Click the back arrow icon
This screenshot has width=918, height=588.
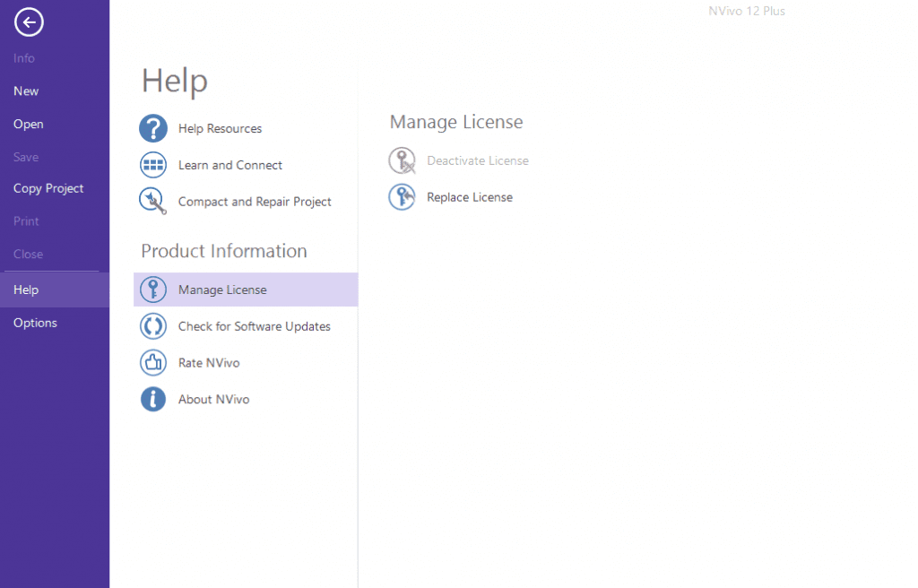29,22
